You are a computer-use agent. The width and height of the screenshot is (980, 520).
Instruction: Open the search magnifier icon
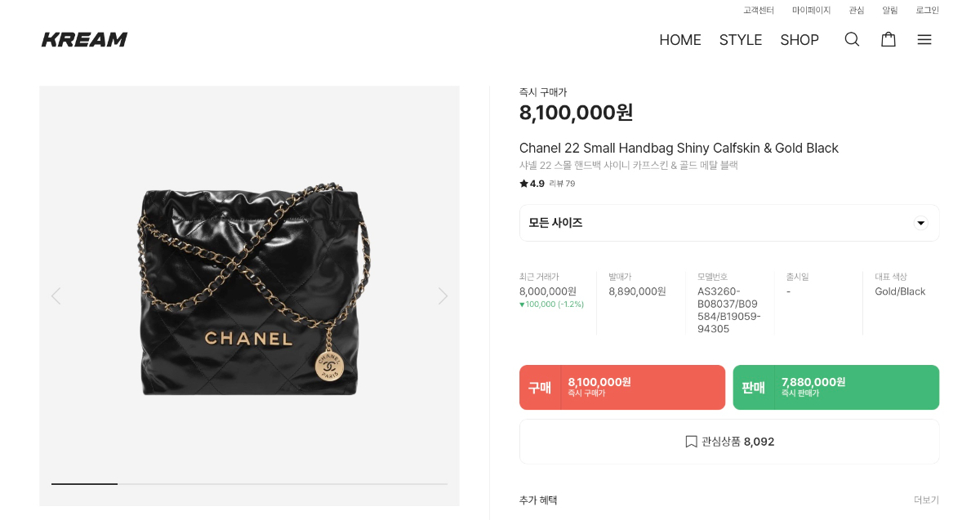[x=852, y=39]
